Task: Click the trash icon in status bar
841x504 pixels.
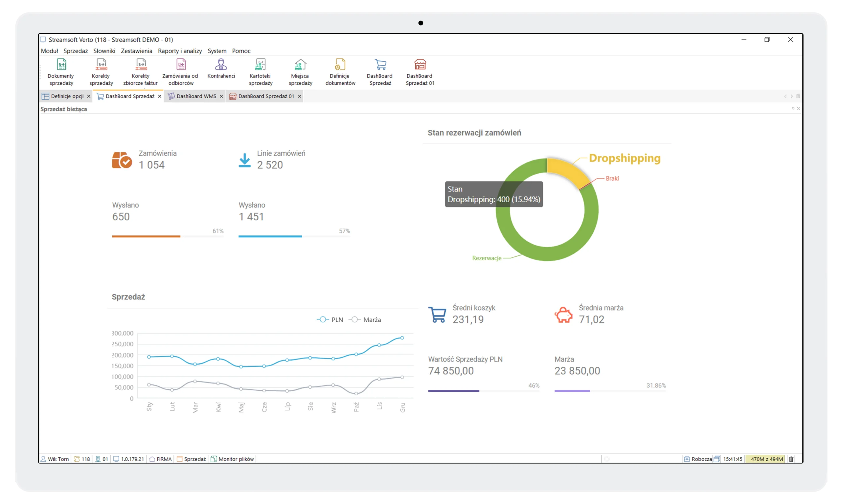Action: [x=791, y=459]
